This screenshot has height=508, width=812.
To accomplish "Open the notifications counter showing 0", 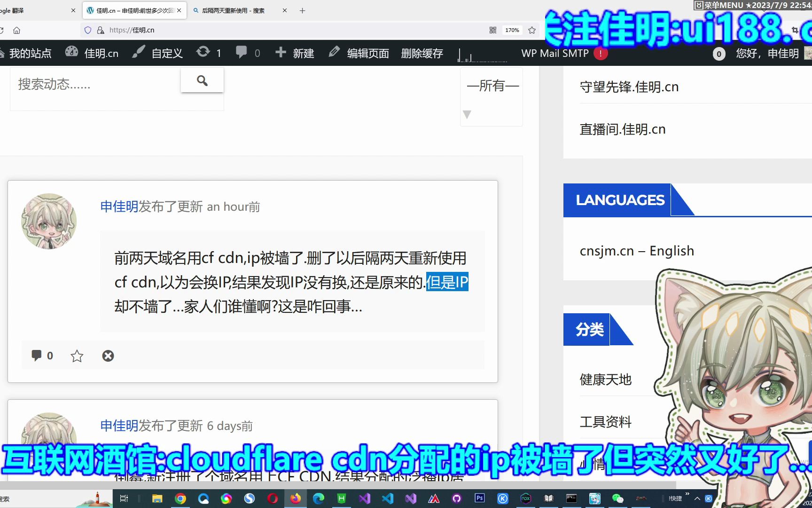I will pos(719,54).
